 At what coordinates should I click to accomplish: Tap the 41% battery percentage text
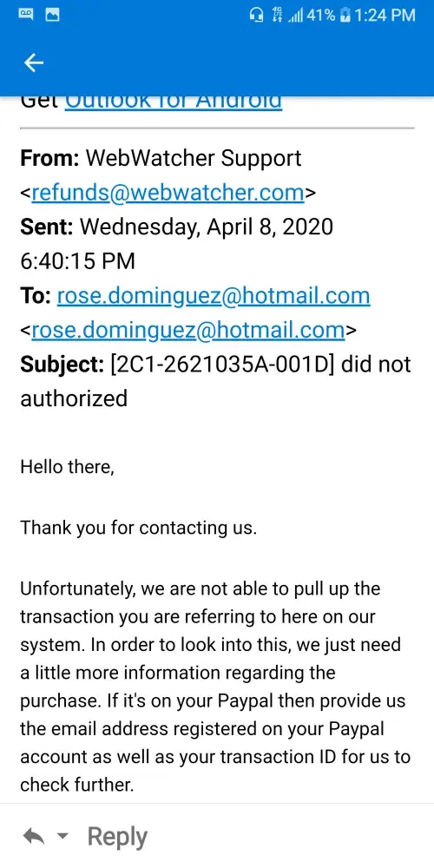coord(321,15)
